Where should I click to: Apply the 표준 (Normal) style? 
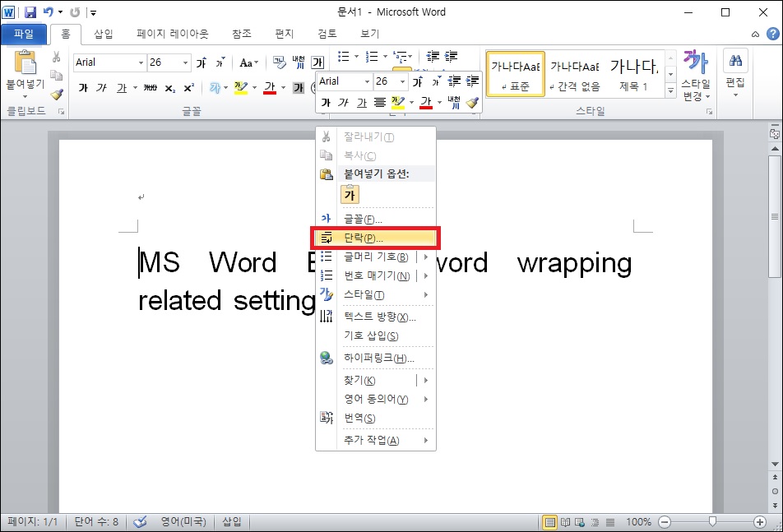pyautogui.click(x=516, y=74)
